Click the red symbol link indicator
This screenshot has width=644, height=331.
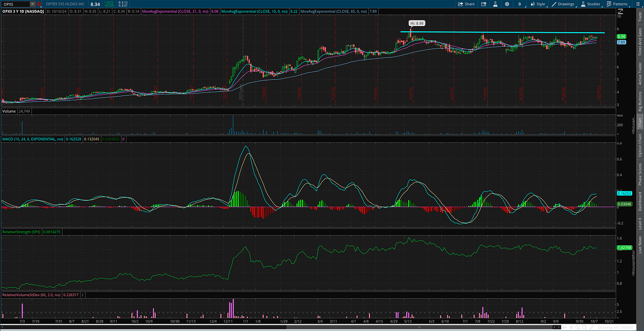pos(39,4)
